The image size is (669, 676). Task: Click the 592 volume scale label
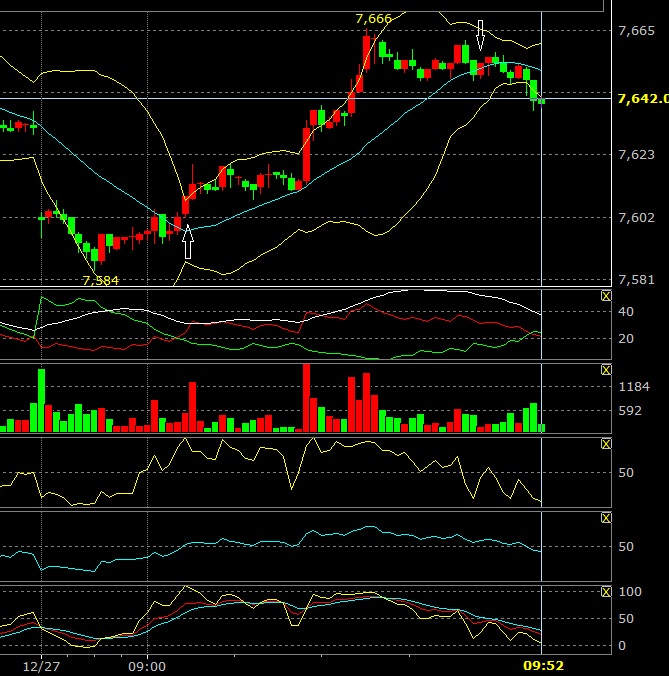pos(630,411)
